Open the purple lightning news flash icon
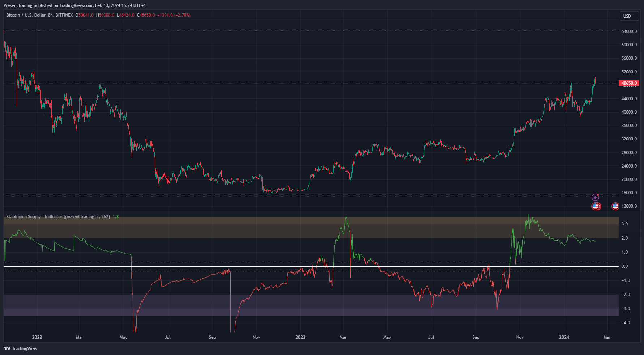The image size is (644, 355). [595, 197]
